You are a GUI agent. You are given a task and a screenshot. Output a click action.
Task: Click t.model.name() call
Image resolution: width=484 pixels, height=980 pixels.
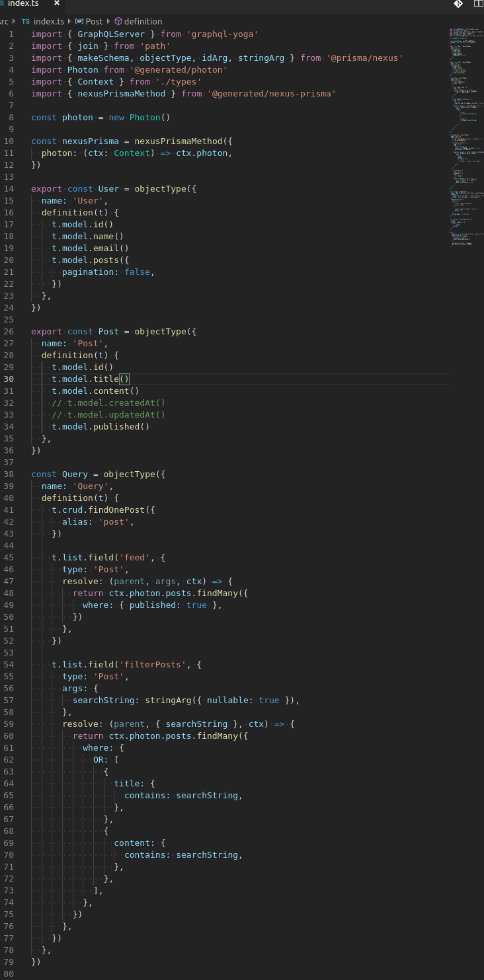88,237
